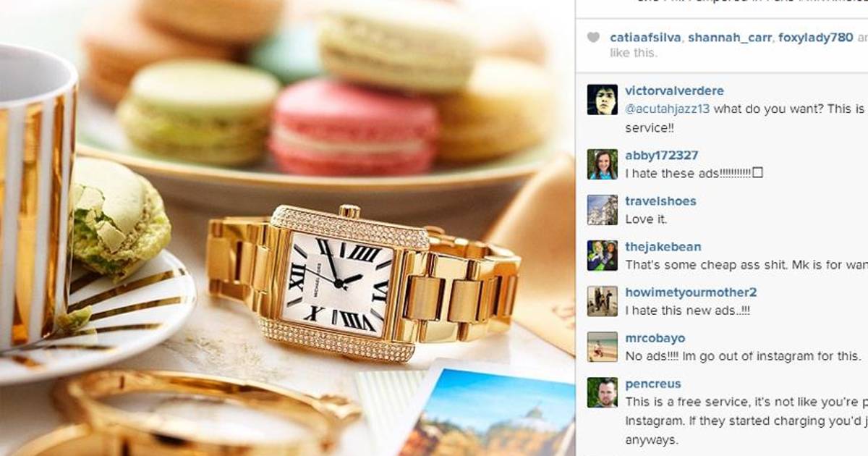Open the abby172327 username link
The image size is (868, 456).
[x=661, y=156]
